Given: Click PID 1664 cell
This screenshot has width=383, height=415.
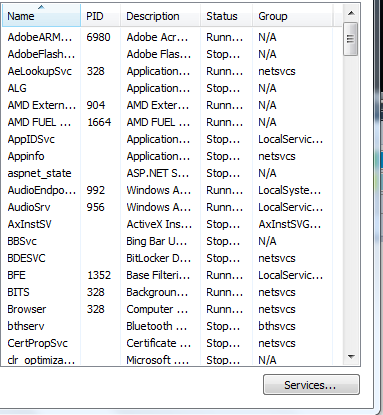Looking at the screenshot, I should (x=99, y=122).
